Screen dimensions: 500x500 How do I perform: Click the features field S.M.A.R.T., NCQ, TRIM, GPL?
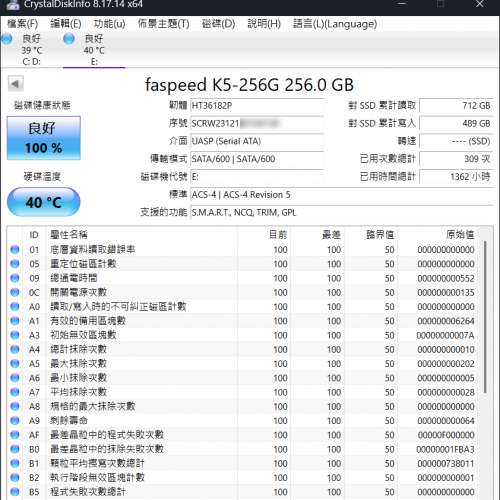click(342, 212)
